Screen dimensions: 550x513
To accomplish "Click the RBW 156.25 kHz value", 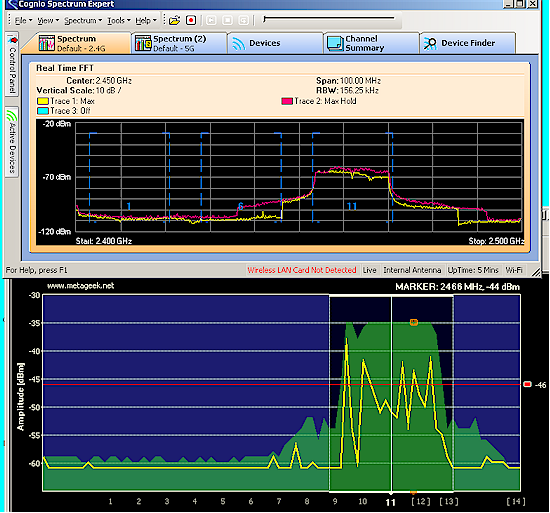I will click(x=359, y=90).
